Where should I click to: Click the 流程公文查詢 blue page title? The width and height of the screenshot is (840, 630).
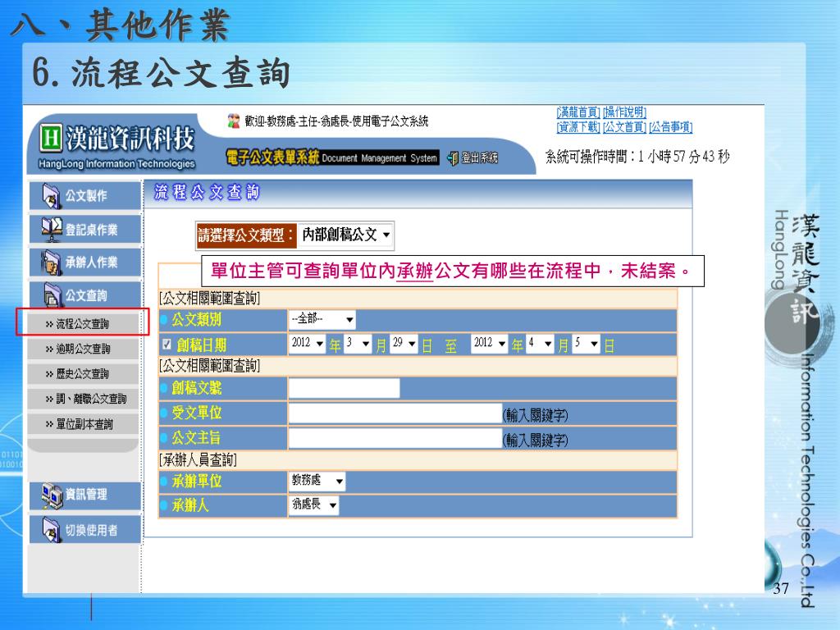[207, 192]
